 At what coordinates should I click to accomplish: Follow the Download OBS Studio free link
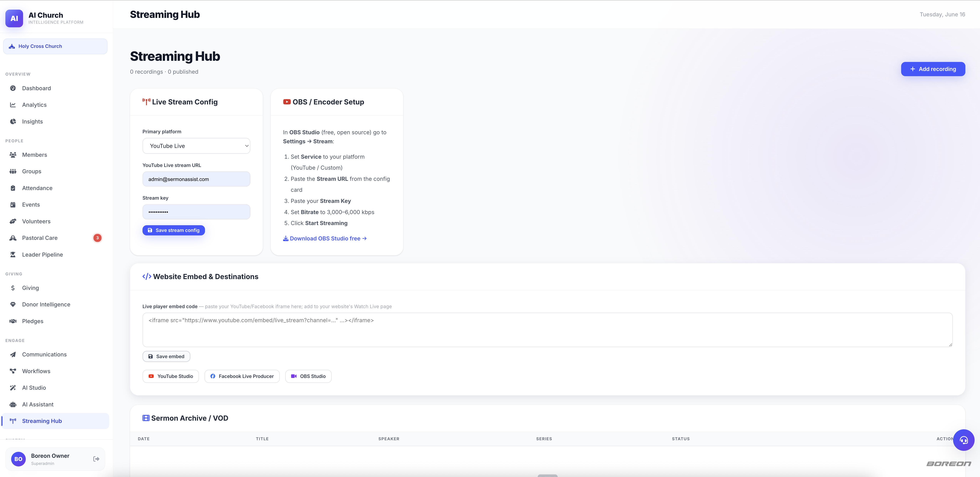click(x=324, y=239)
